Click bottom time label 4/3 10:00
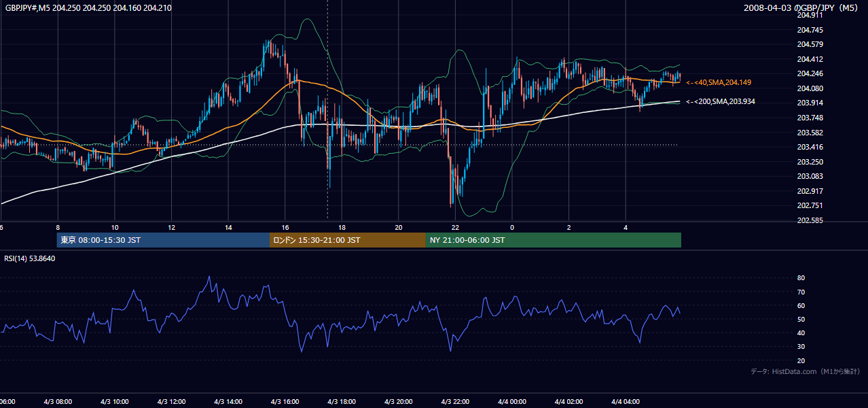This screenshot has height=408, width=868. (115, 402)
